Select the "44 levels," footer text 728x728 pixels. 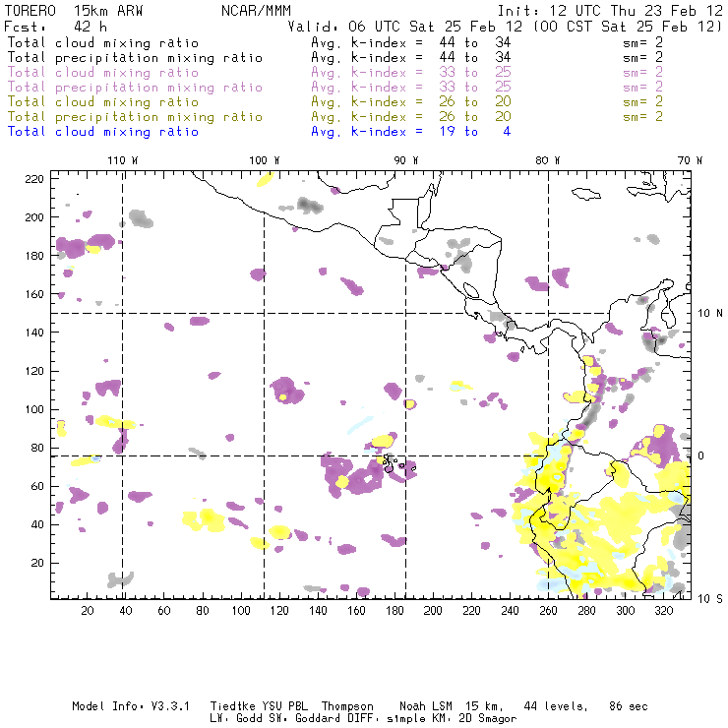click(x=556, y=706)
